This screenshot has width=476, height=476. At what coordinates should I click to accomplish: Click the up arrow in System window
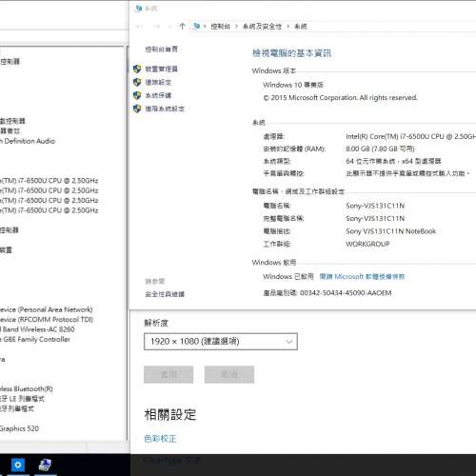tap(182, 27)
